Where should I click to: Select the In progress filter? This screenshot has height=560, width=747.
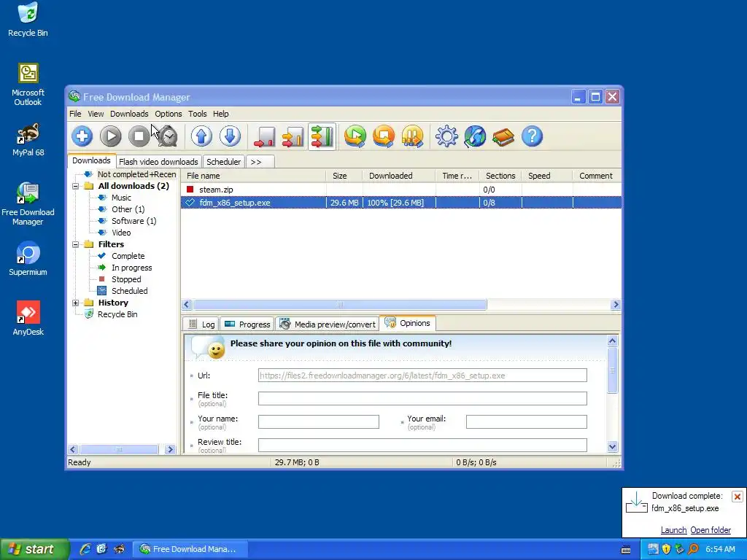point(131,268)
